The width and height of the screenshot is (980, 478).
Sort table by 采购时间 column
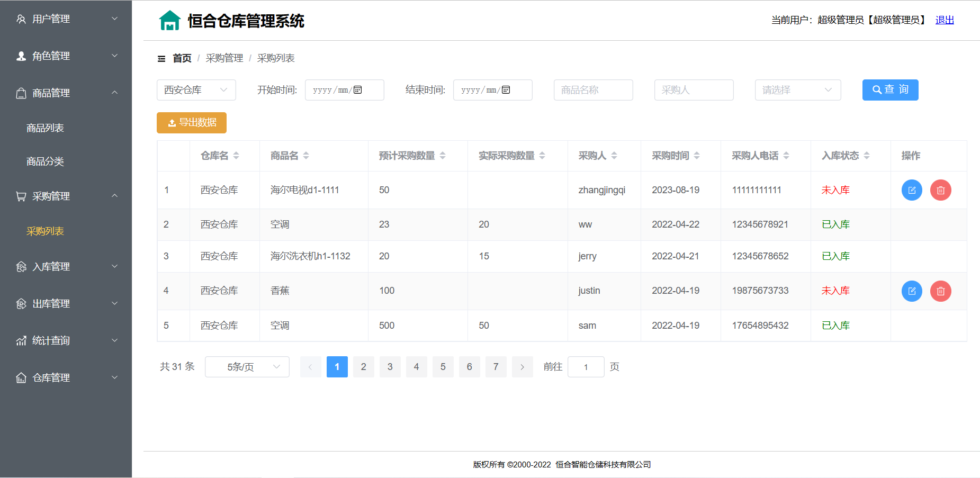(697, 156)
